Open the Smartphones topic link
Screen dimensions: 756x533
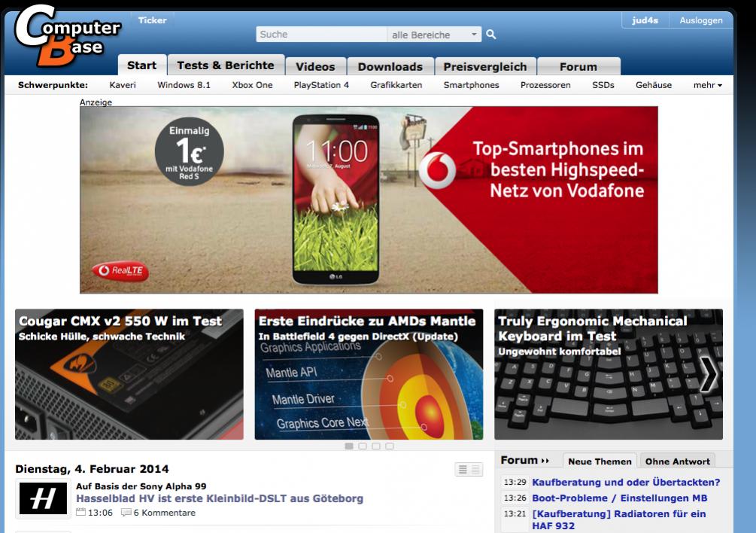point(471,85)
